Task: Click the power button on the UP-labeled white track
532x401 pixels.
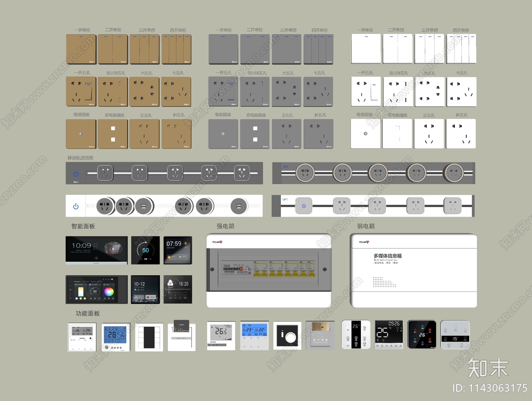Action: 304,206
